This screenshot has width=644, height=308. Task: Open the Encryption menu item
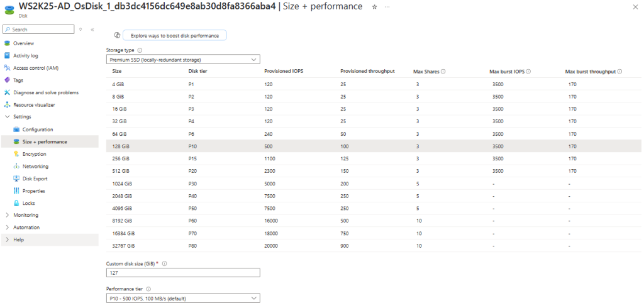[34, 154]
